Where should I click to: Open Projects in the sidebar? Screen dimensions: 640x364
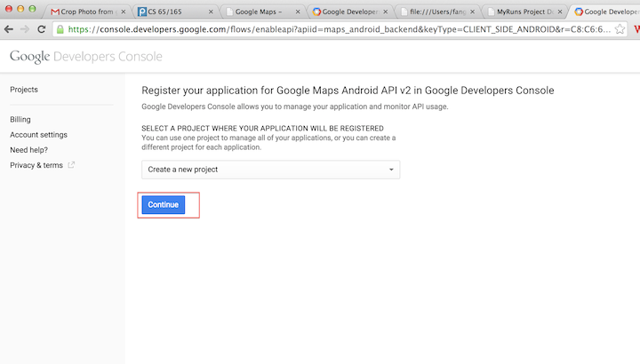tap(24, 90)
